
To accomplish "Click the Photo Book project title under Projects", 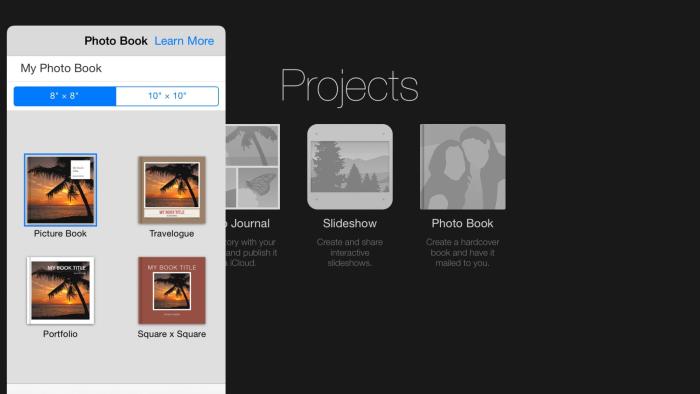I will pos(462,224).
